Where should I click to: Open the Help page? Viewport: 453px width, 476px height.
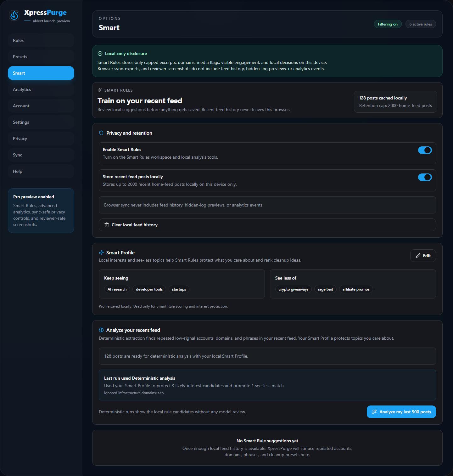41,171
